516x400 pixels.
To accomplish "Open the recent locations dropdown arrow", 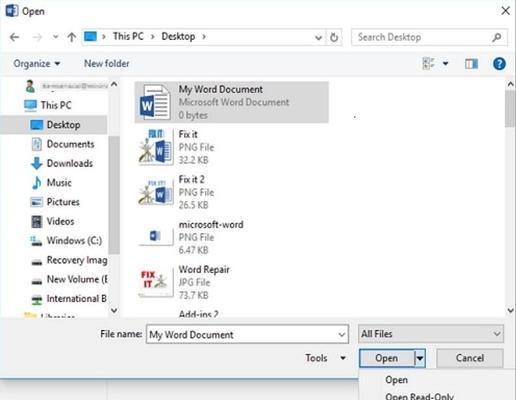I will 55,37.
